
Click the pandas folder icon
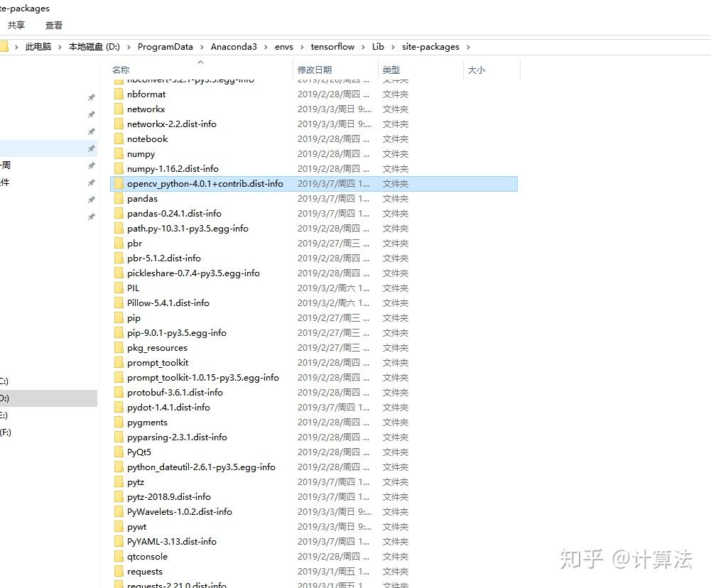point(119,199)
